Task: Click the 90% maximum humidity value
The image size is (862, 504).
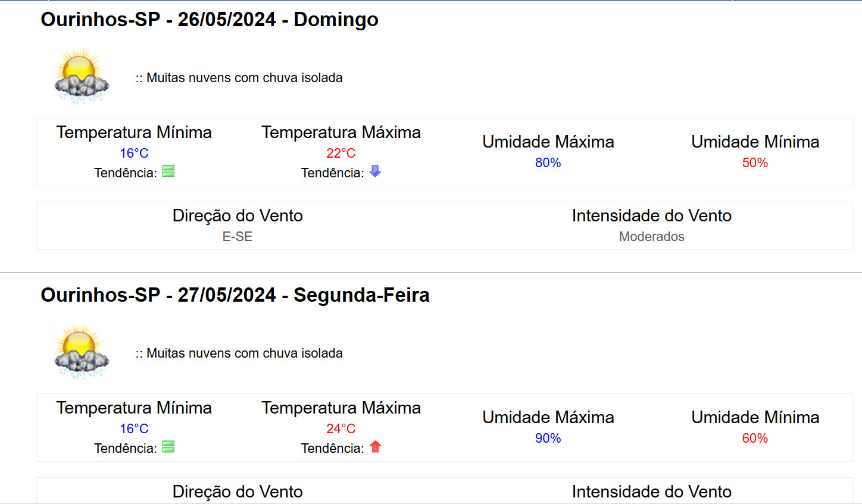Action: (x=548, y=439)
